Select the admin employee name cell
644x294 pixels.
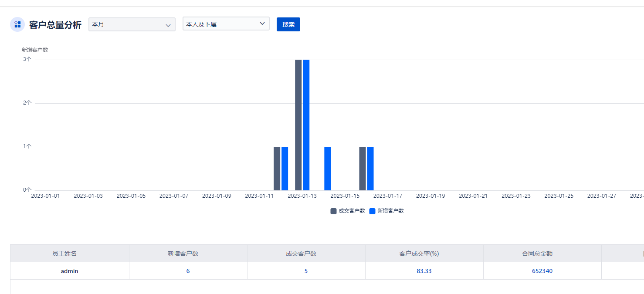[69, 271]
